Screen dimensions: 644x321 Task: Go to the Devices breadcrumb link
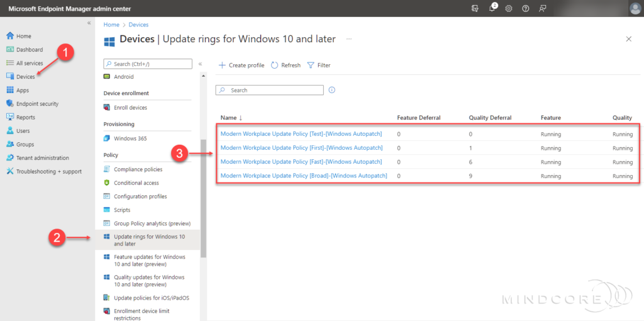pos(139,25)
